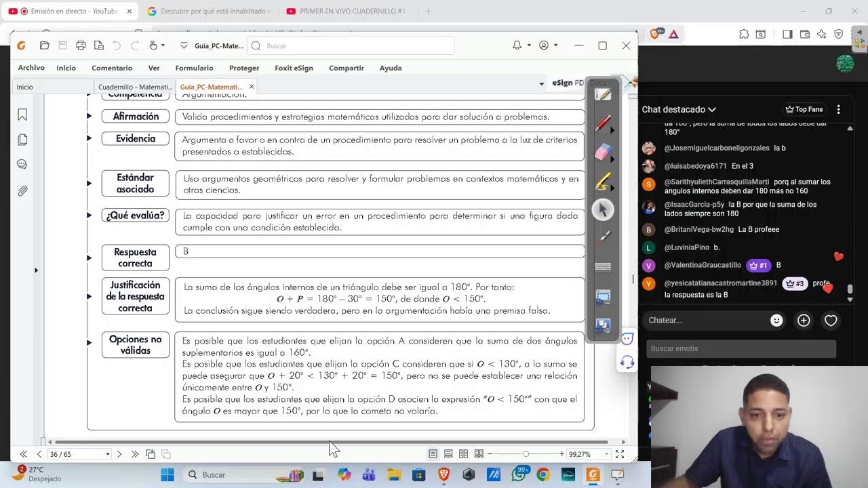This screenshot has width=868, height=488.
Task: Go to previous page arrow
Action: pyautogui.click(x=39, y=454)
